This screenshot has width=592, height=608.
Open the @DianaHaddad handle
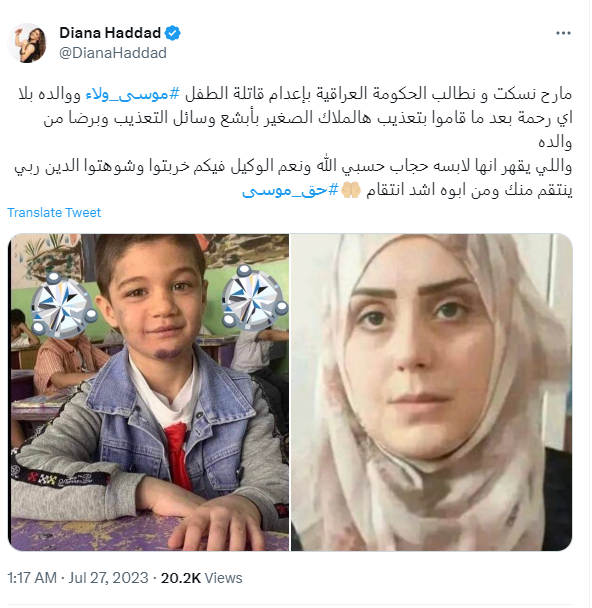(113, 53)
